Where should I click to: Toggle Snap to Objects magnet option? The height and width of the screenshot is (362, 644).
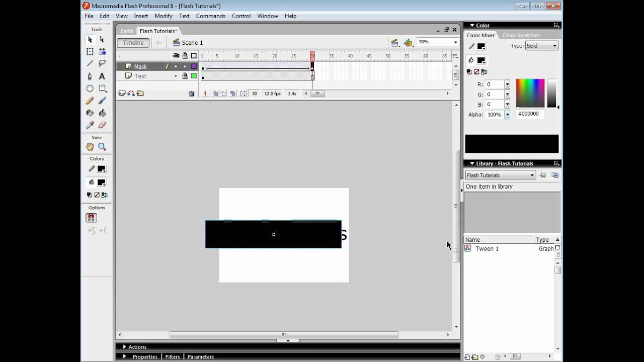(91, 218)
